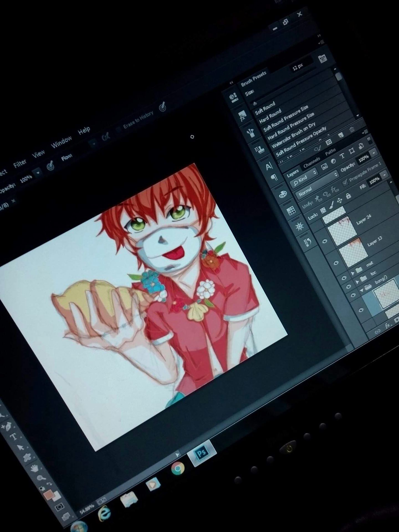399x532 pixels.
Task: Click the screen mode icon
Action: (x=65, y=516)
